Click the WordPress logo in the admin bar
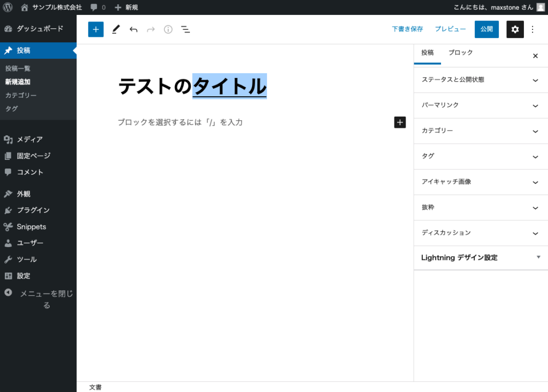The width and height of the screenshot is (548, 392). pos(6,7)
